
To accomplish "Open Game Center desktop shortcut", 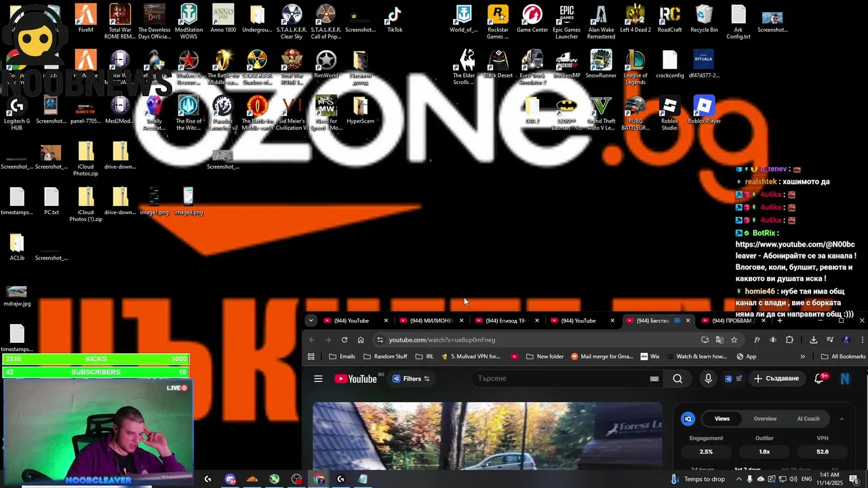I will point(532,18).
